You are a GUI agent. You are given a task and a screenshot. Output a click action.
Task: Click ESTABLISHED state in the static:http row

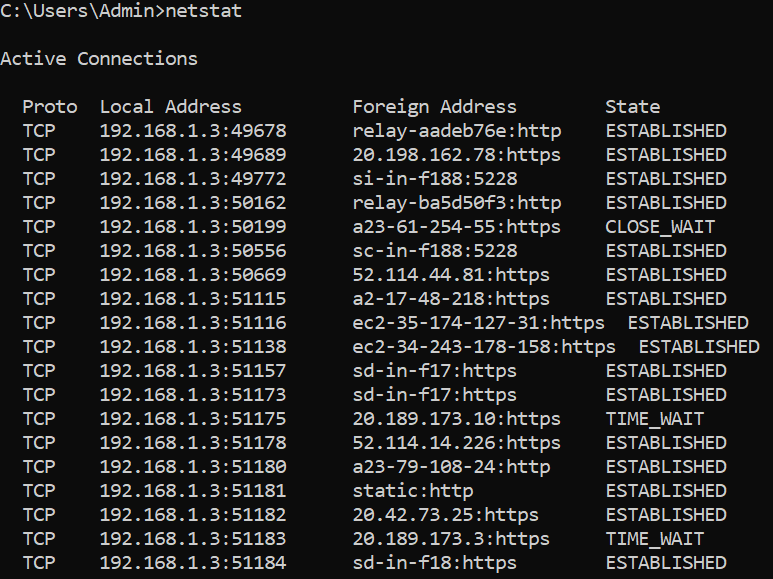pos(666,491)
